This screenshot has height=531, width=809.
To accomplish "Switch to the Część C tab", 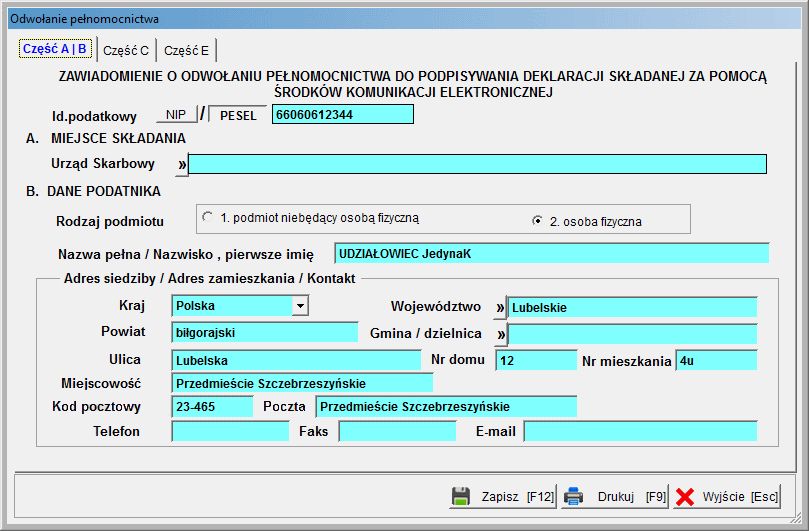I will pos(126,51).
